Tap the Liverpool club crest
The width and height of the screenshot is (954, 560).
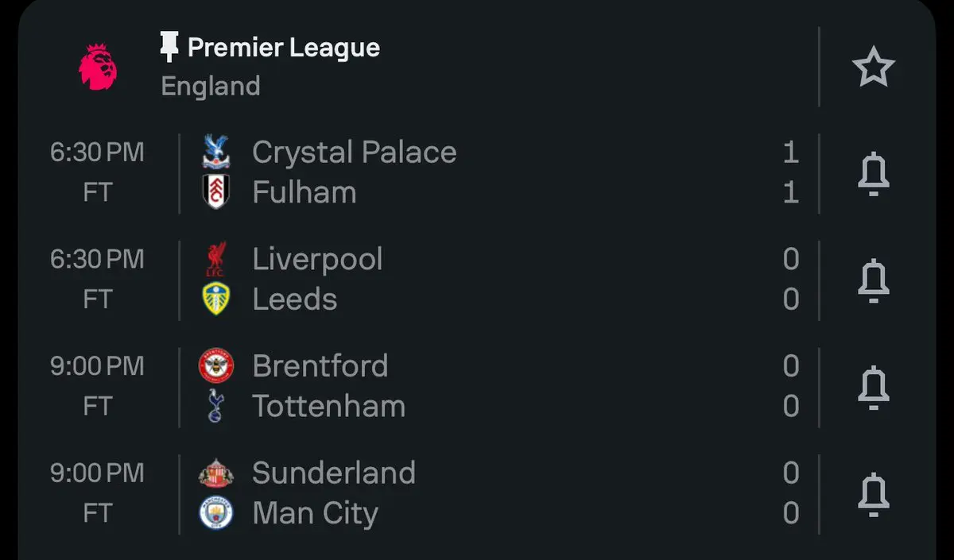coord(215,259)
